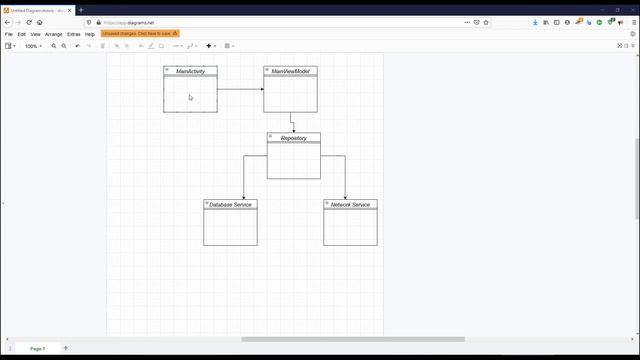Open the Connection arrow style dropdown
The width and height of the screenshot is (640, 360).
(177, 46)
